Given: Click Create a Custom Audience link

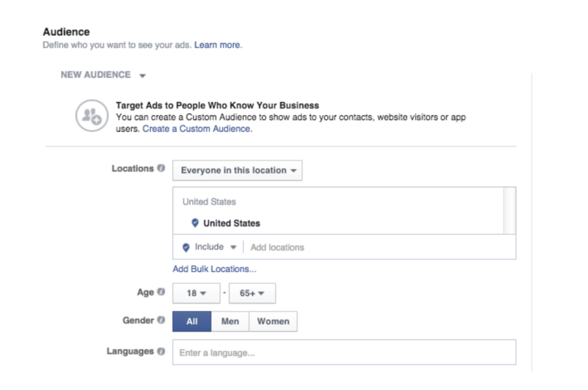Looking at the screenshot, I should 196,129.
